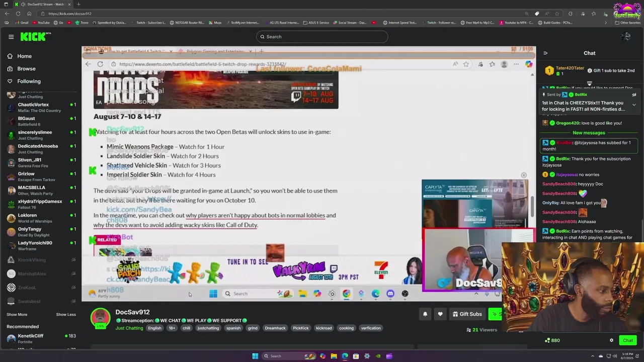The height and width of the screenshot is (362, 644).
Task: Open user profile avatar top right
Action: click(625, 37)
